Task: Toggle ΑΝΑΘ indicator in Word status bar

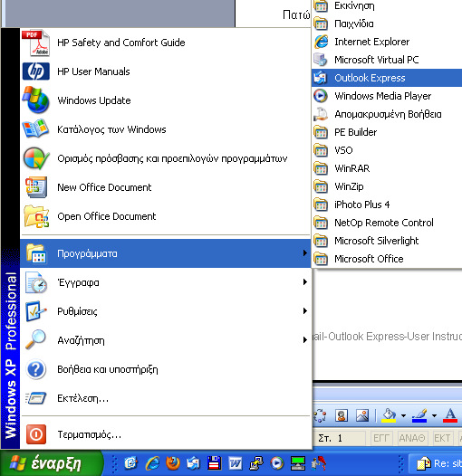Action: click(x=412, y=438)
